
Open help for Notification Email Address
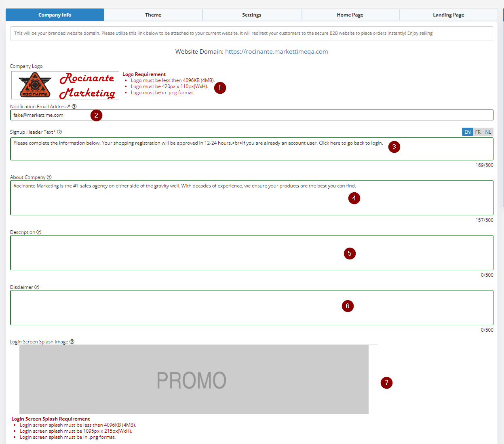point(74,106)
